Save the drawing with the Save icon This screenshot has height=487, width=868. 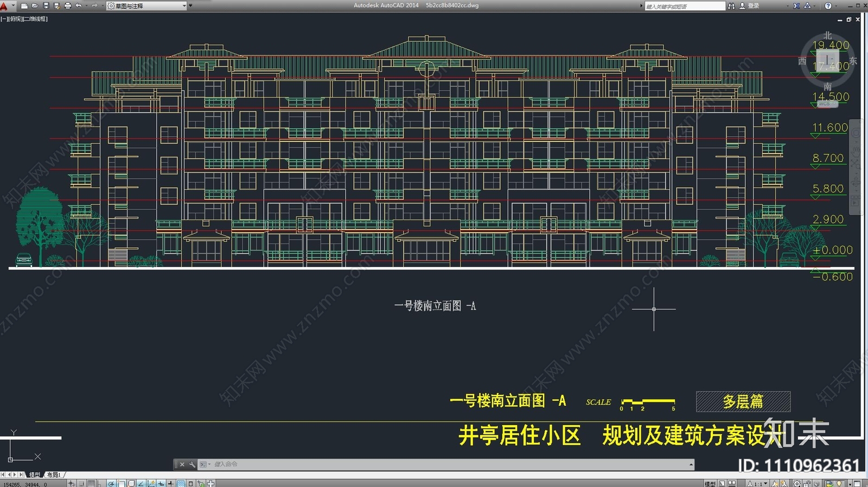(46, 6)
